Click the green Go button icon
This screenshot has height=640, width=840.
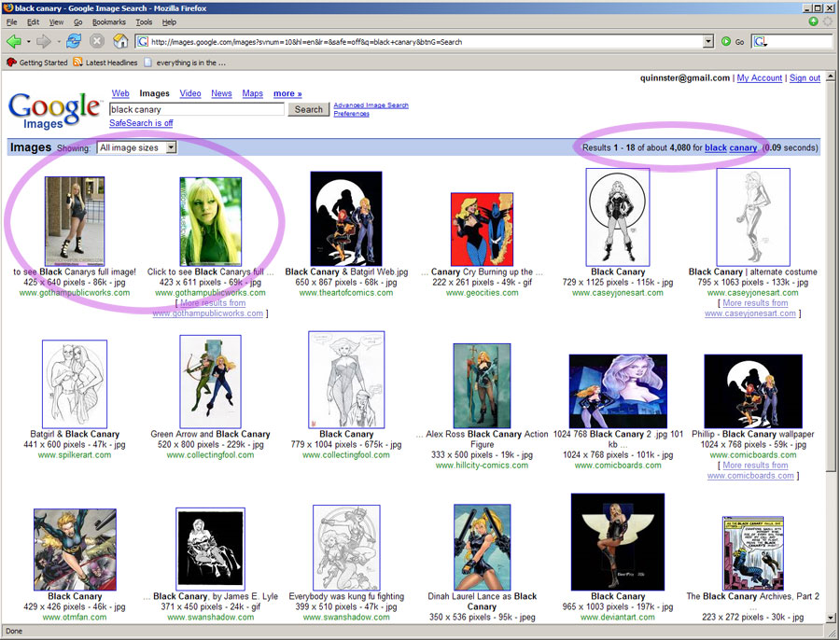[x=726, y=42]
